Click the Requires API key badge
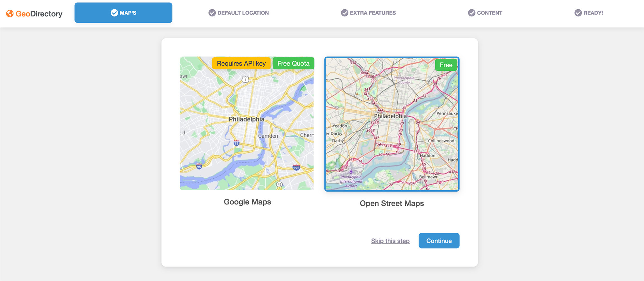 click(x=241, y=63)
